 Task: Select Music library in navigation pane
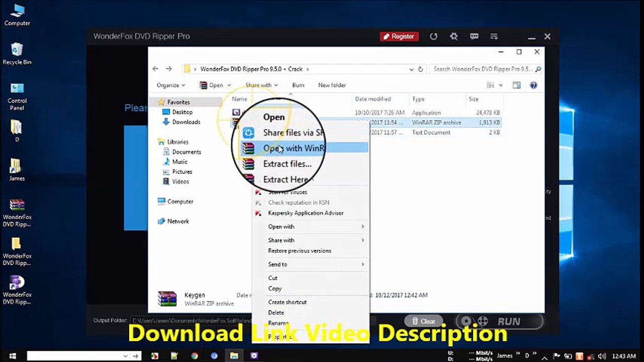point(179,162)
